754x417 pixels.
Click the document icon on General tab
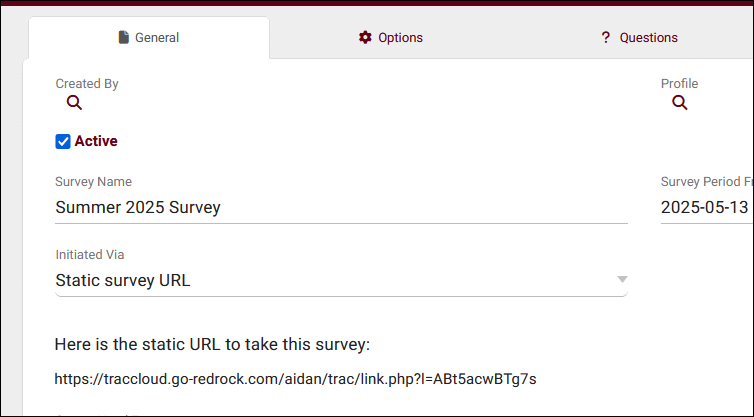pyautogui.click(x=123, y=38)
